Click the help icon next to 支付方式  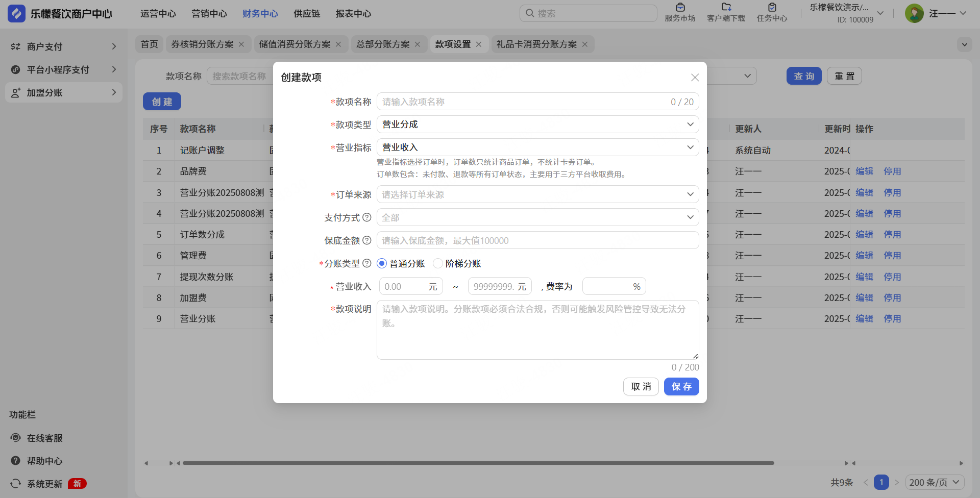[366, 217]
